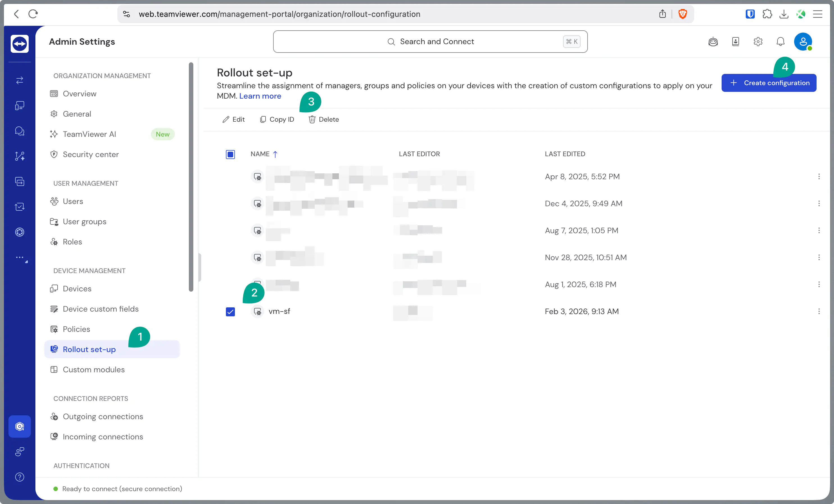Open Policies in Device Management
The image size is (834, 504).
[76, 329]
